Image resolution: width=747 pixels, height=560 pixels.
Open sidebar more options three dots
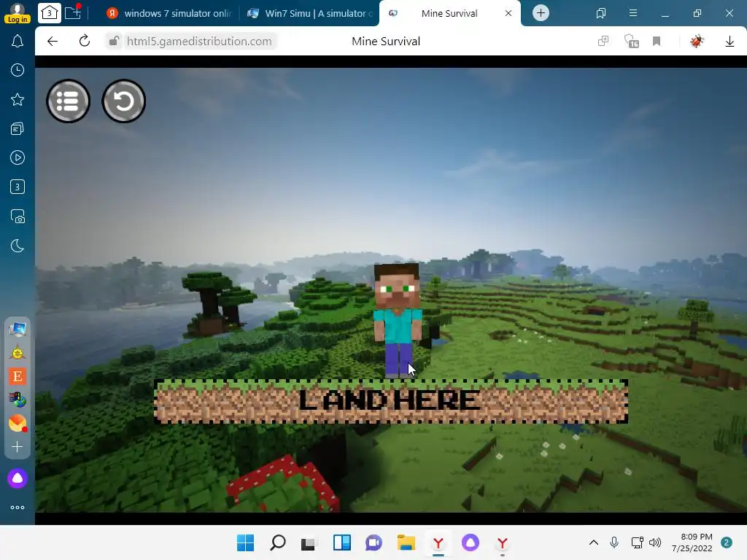pos(18,507)
